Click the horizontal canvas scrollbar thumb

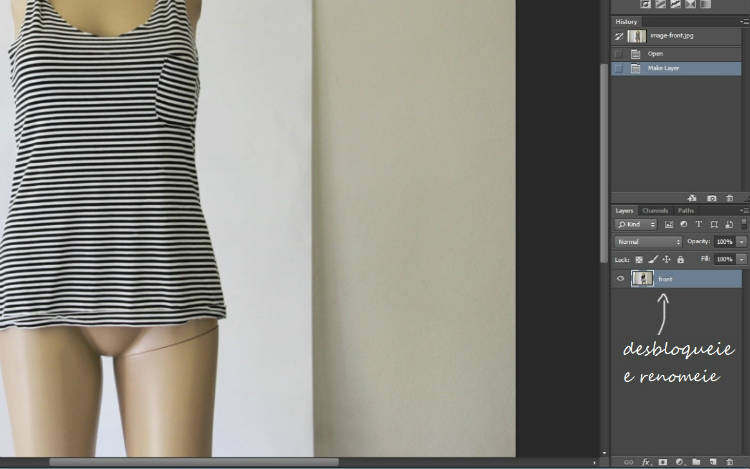click(x=194, y=462)
